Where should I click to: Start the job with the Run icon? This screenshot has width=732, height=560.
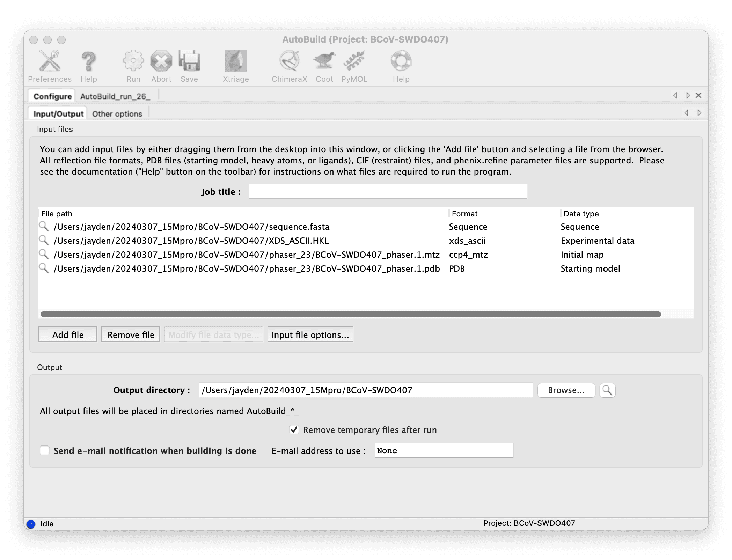coord(133,66)
